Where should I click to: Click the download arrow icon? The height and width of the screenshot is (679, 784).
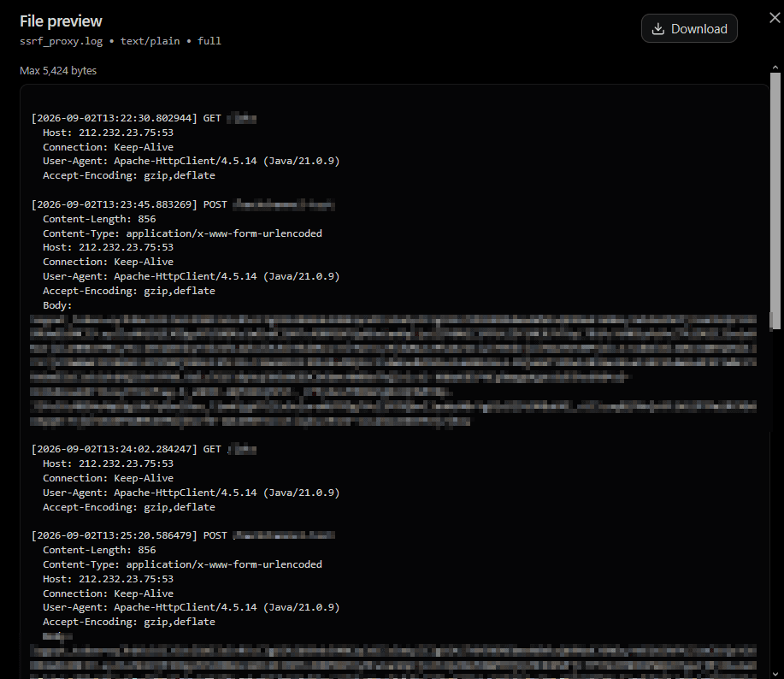coord(658,29)
